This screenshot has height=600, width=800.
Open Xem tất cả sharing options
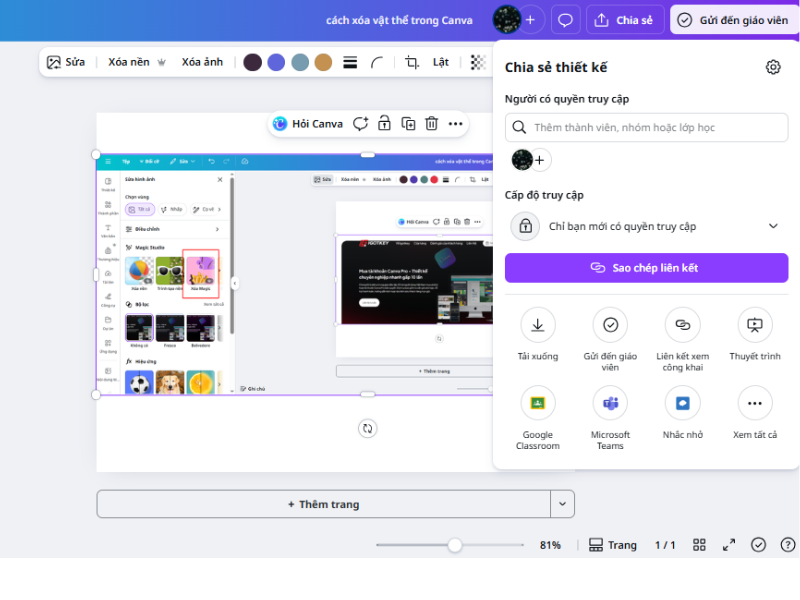754,403
